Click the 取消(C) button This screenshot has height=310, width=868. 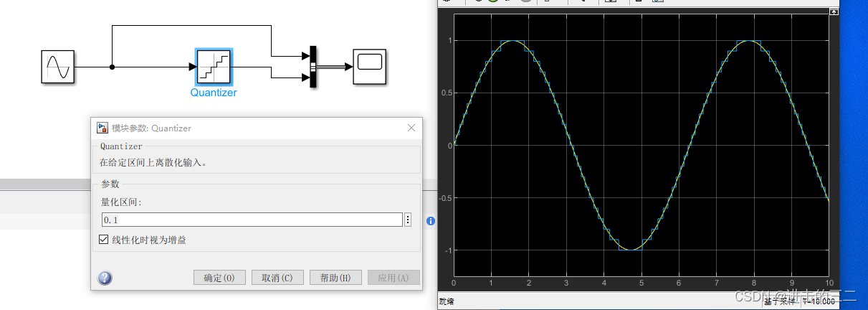pos(277,278)
